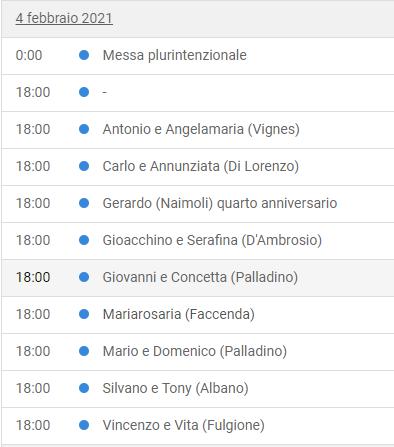
Task: Select the Silvano e Tony (Albano) entry
Action: 176,388
